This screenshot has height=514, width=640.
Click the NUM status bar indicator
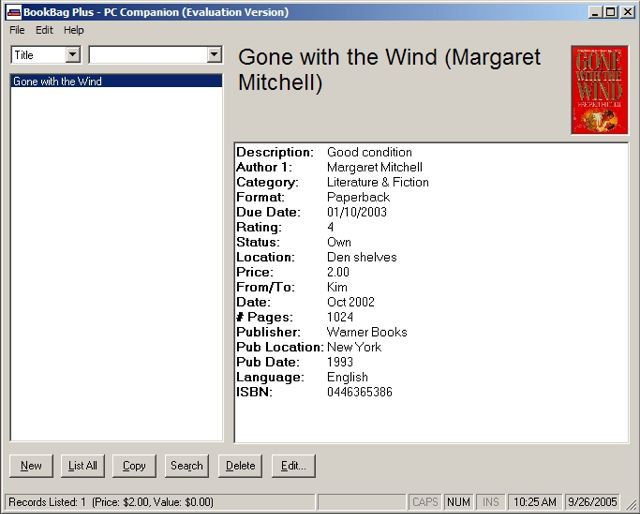pos(459,502)
